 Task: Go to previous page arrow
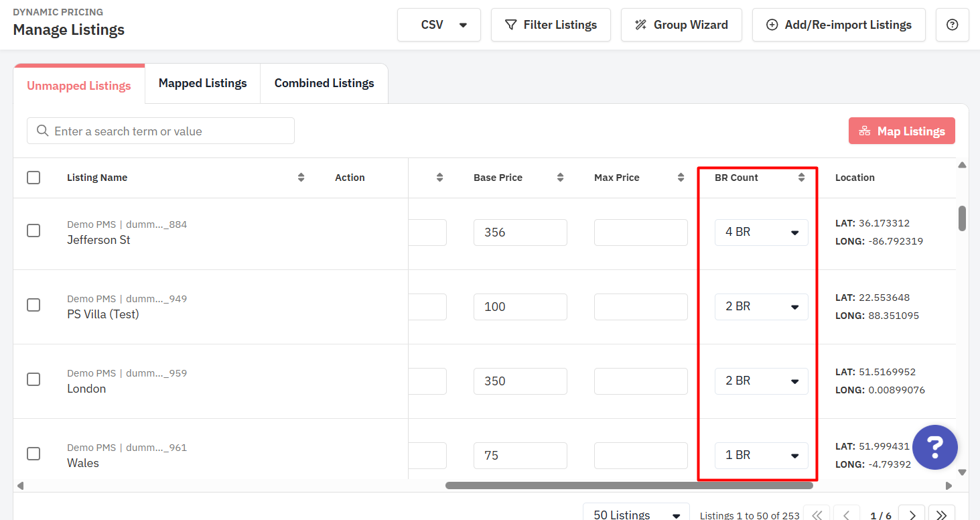(x=846, y=515)
